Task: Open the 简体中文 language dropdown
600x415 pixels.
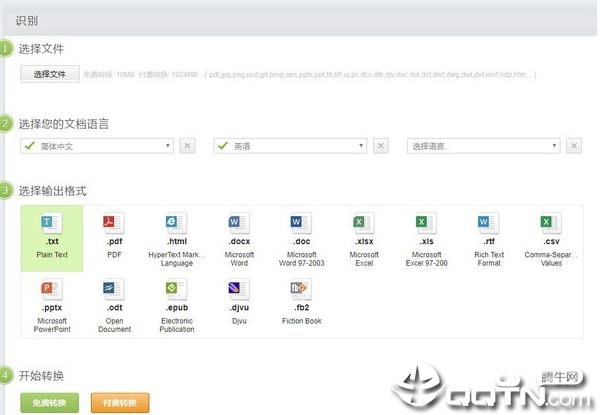Action: click(x=97, y=146)
